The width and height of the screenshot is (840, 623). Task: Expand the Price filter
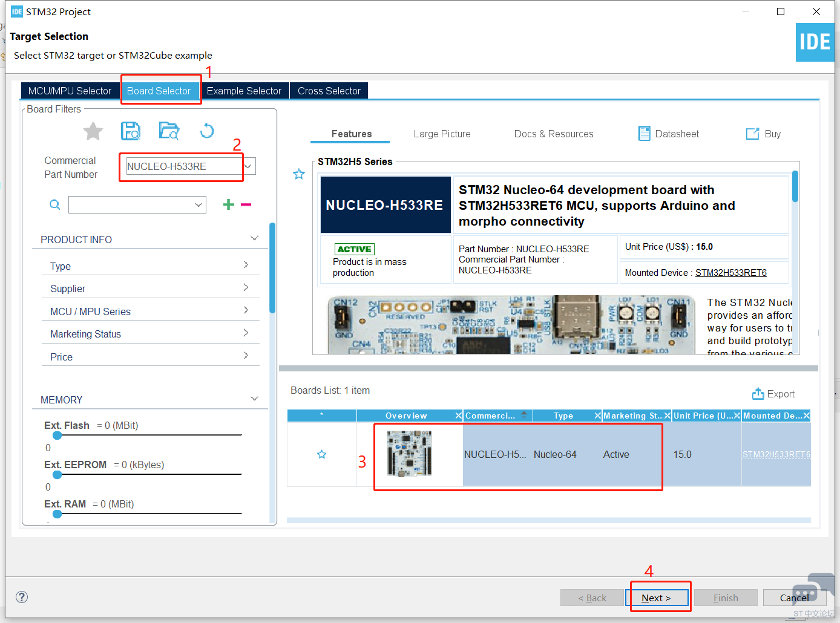click(x=246, y=356)
